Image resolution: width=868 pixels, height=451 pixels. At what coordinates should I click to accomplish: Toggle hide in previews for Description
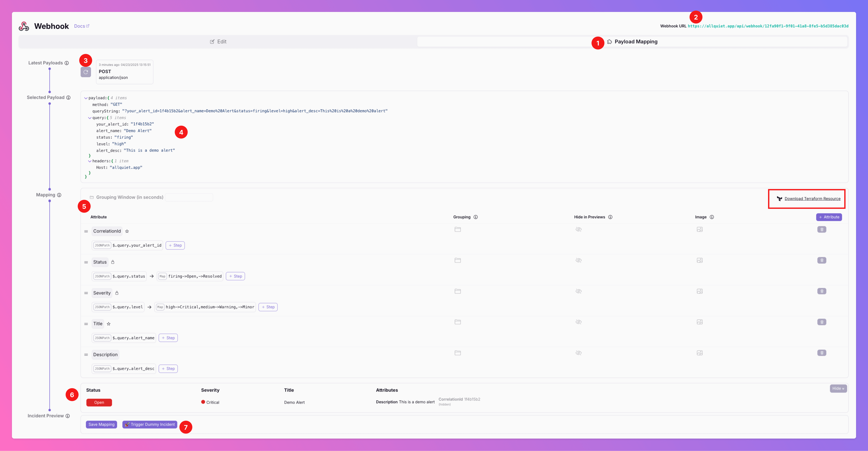pyautogui.click(x=579, y=353)
